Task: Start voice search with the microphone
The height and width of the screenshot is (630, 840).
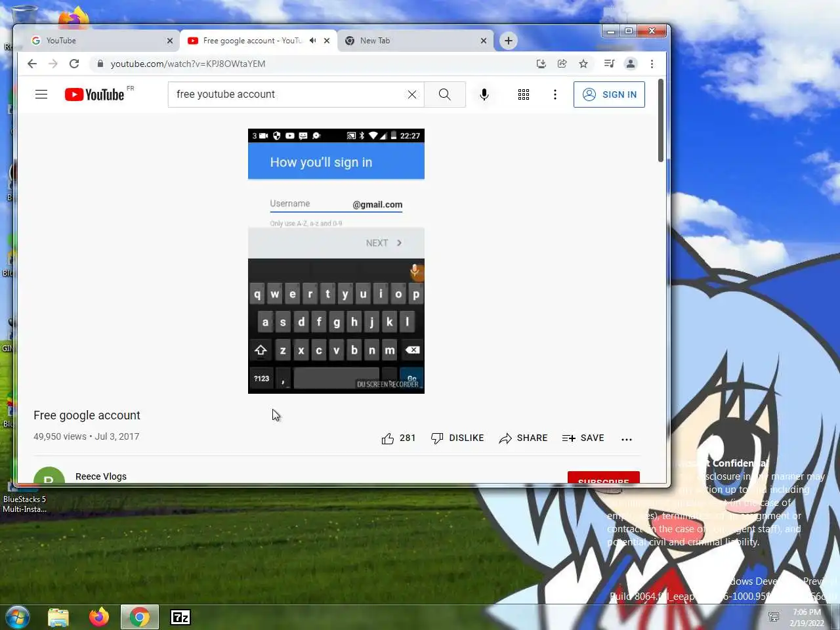Action: 484,94
